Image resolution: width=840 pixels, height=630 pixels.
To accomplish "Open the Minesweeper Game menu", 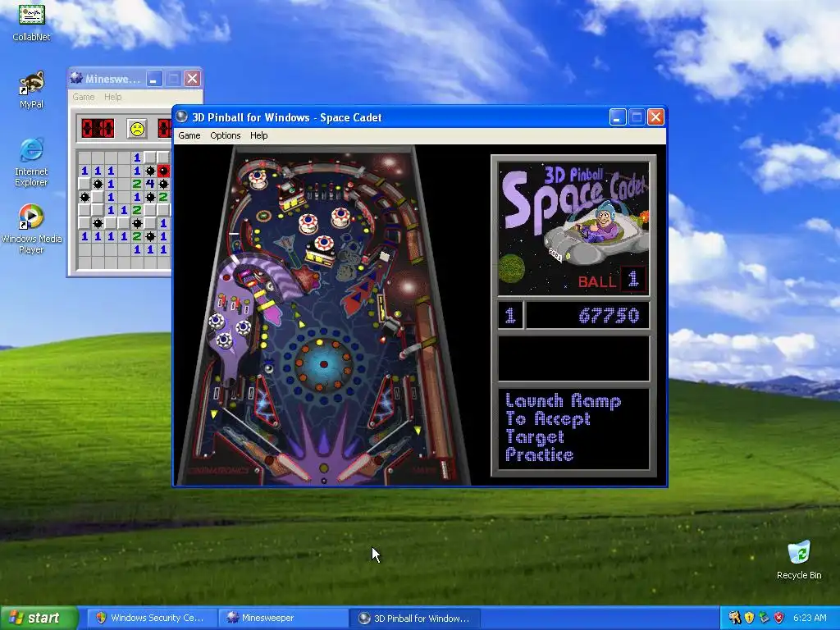I will (84, 97).
